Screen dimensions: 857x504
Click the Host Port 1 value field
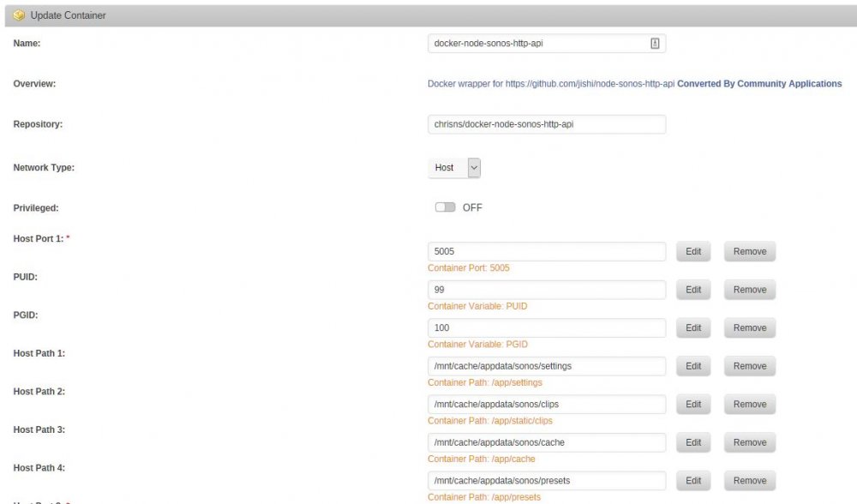pos(547,251)
